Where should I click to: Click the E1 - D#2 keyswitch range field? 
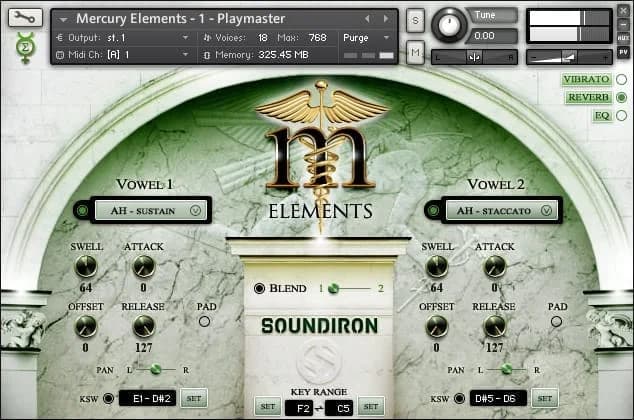pyautogui.click(x=148, y=399)
